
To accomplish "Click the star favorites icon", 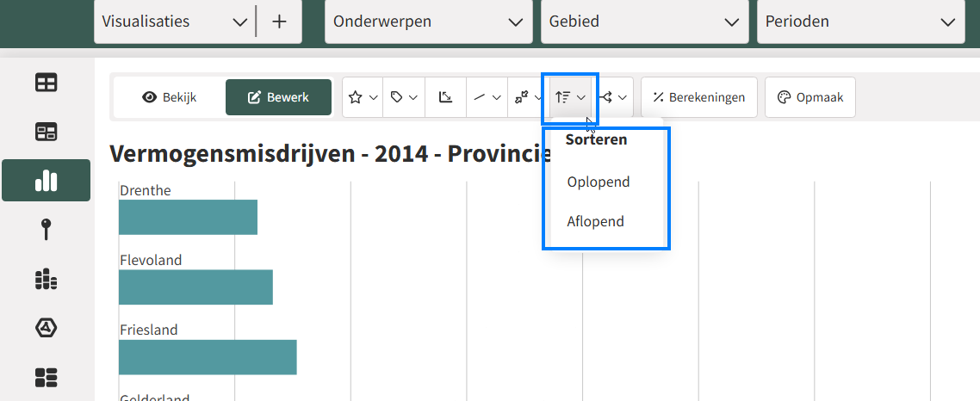I will pos(356,97).
